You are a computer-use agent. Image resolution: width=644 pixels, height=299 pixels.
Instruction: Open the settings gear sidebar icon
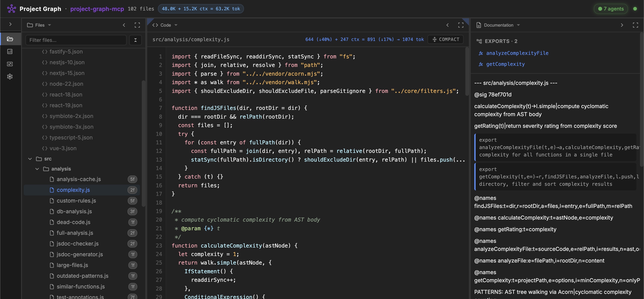coord(10,77)
